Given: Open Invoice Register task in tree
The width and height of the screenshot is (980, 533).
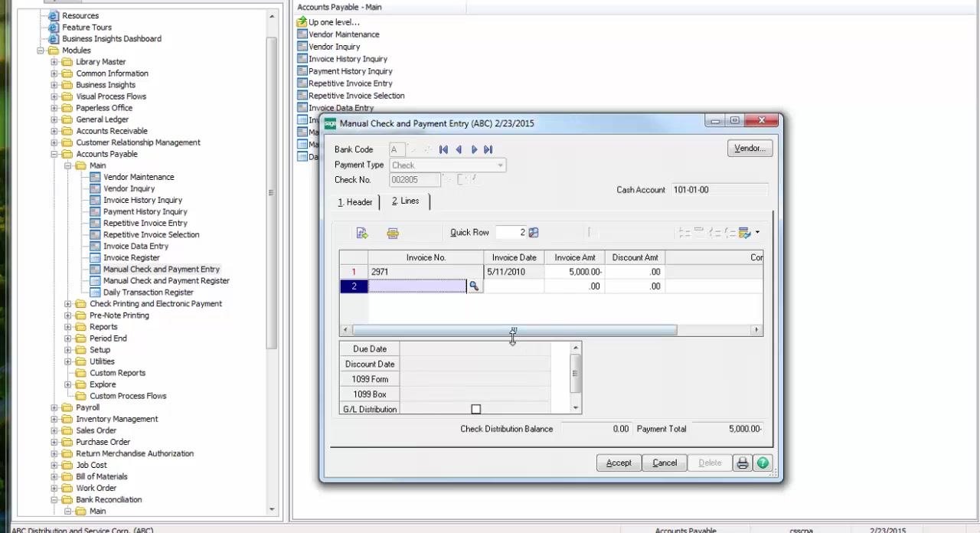Looking at the screenshot, I should coord(131,257).
